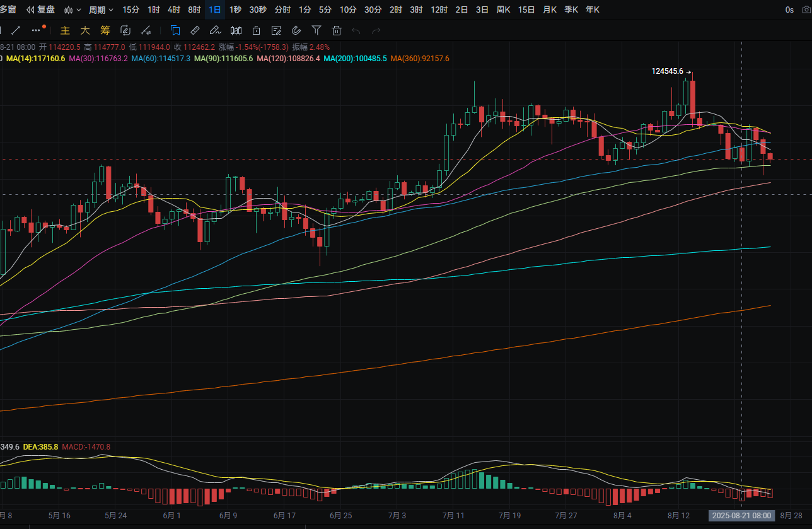Click the 复盘 replay button

coord(40,9)
